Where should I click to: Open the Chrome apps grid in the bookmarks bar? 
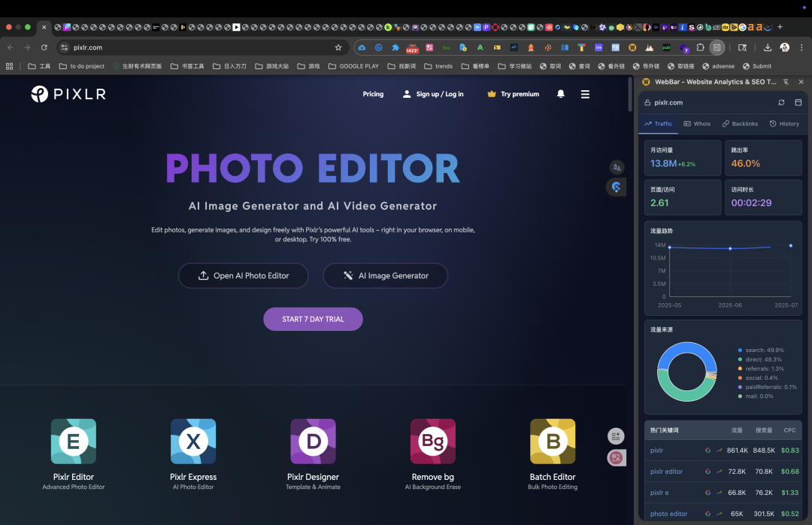pos(9,66)
